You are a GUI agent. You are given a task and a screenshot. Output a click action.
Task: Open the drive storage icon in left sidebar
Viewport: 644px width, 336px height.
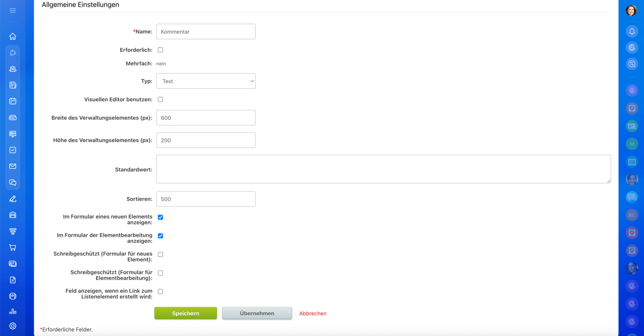coord(13,117)
